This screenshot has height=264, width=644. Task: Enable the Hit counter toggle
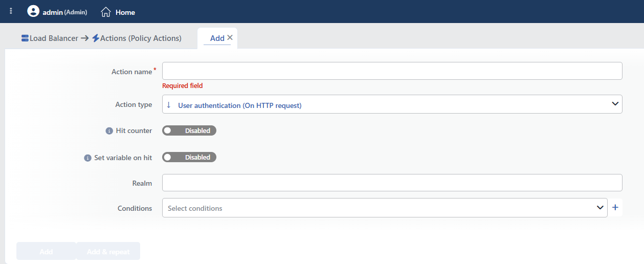click(x=189, y=130)
